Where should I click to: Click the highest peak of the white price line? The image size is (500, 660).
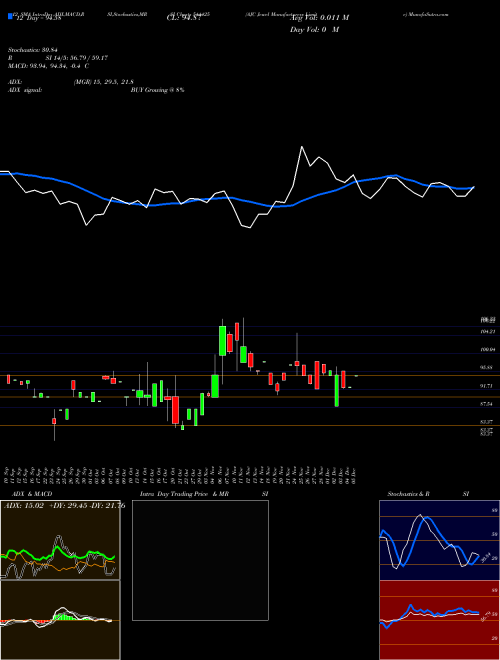(x=301, y=146)
